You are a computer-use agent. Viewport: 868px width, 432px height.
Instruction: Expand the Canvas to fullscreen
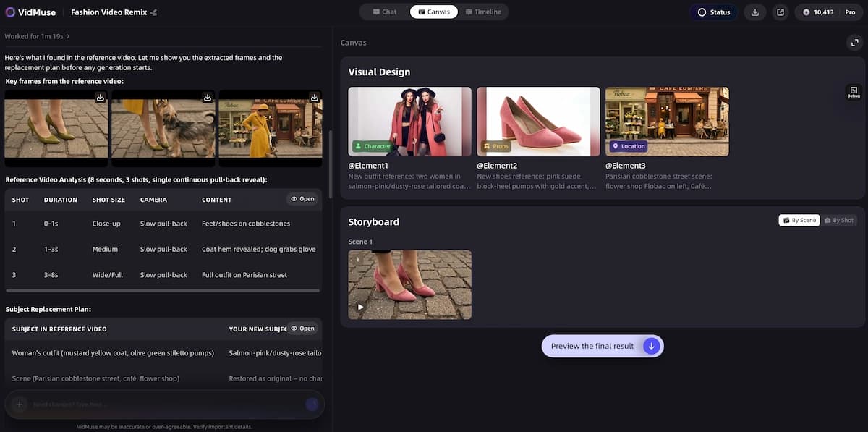tap(854, 43)
